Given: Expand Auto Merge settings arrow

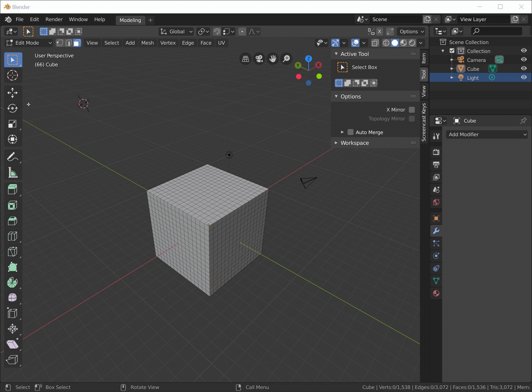Looking at the screenshot, I should (342, 132).
